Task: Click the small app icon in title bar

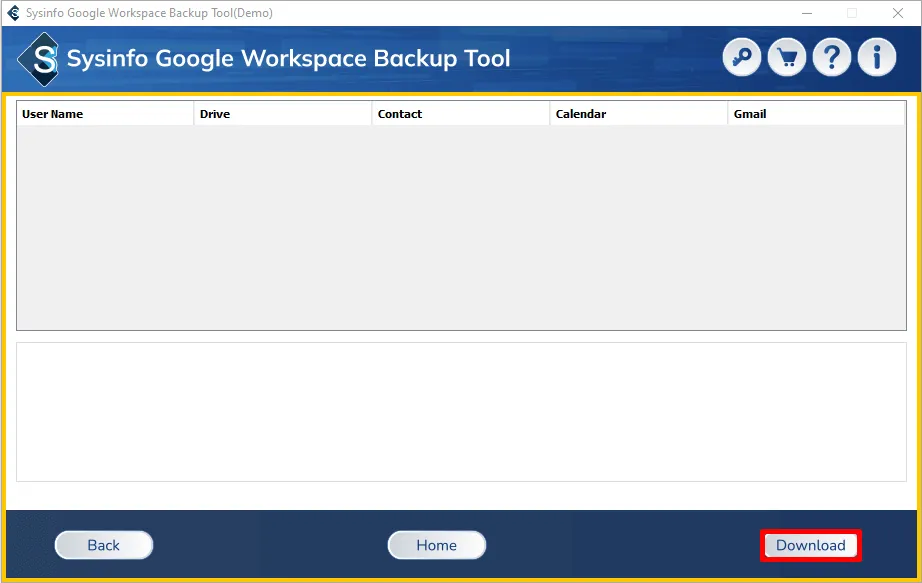Action: tap(13, 13)
